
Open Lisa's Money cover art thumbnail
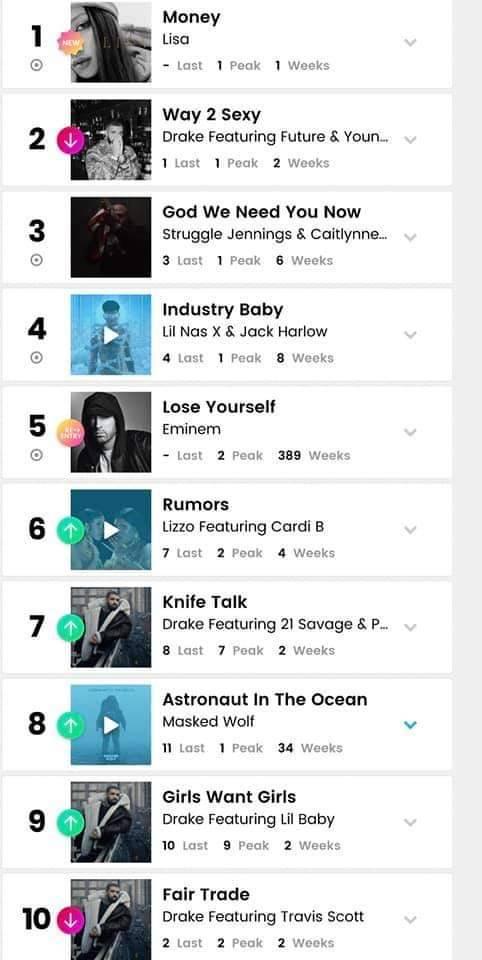point(111,42)
